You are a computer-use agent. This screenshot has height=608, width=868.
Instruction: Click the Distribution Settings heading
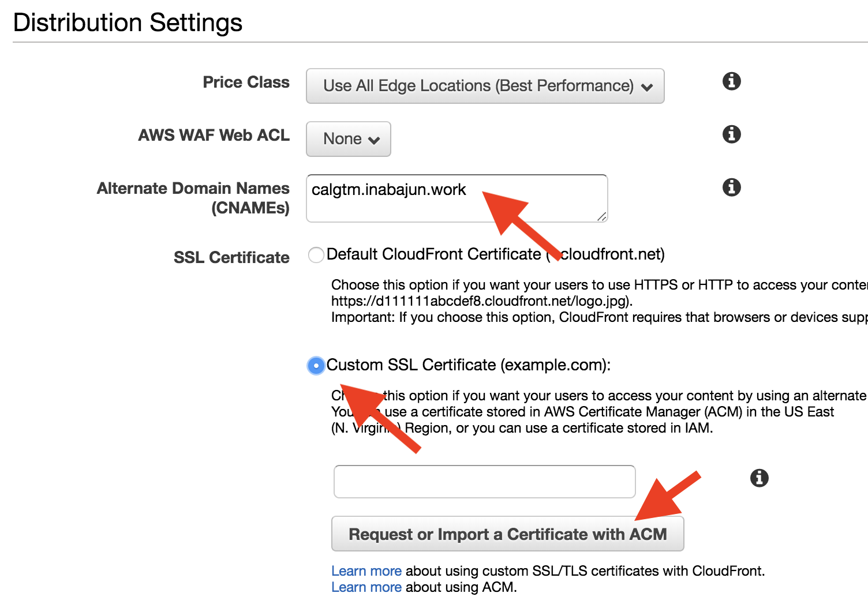[128, 22]
